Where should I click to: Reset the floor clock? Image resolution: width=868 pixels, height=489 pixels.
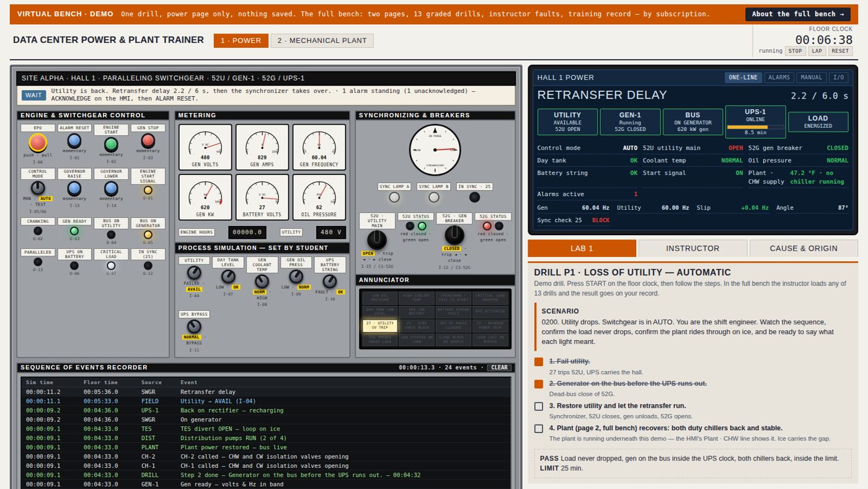[x=840, y=51]
